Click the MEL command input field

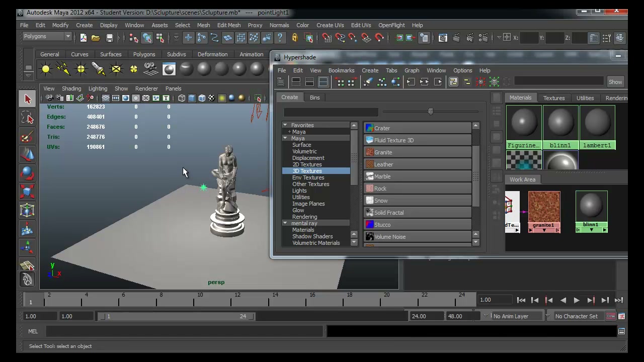coord(184,331)
